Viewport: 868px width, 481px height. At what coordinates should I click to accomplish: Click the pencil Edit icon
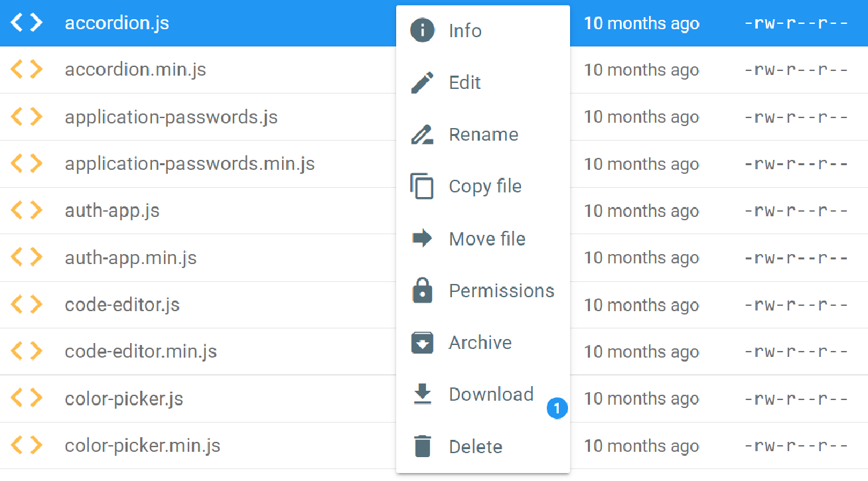pos(423,82)
